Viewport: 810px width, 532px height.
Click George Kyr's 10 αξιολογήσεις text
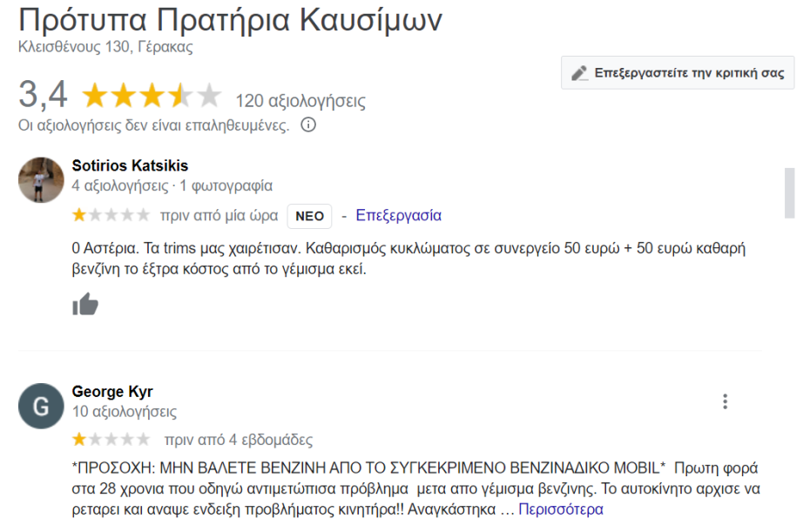[125, 412]
